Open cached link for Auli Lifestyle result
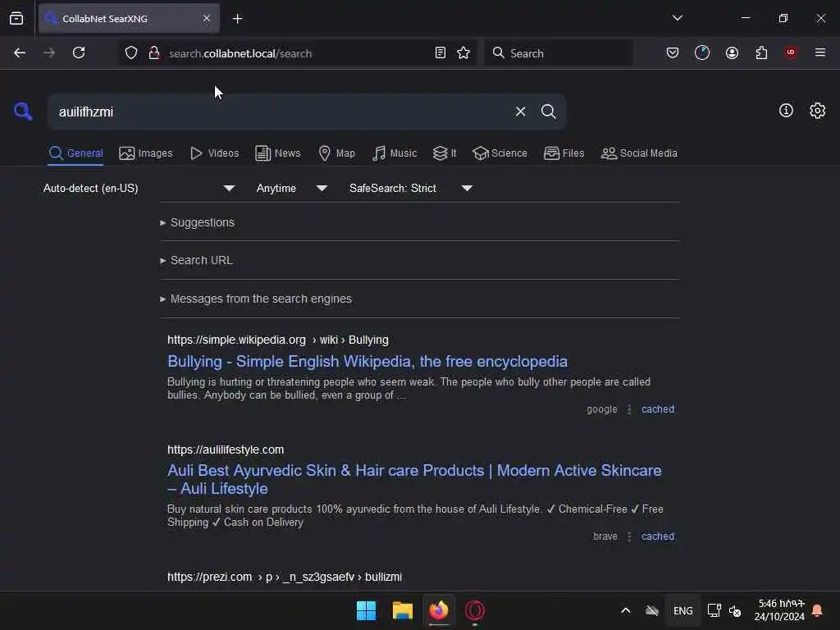The image size is (840, 630). (658, 536)
